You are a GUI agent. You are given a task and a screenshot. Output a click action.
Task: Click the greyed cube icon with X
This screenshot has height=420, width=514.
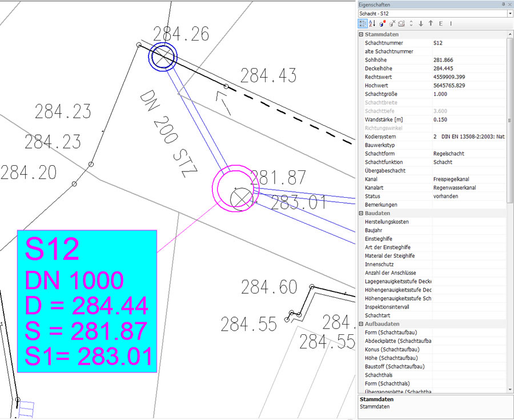(392, 23)
